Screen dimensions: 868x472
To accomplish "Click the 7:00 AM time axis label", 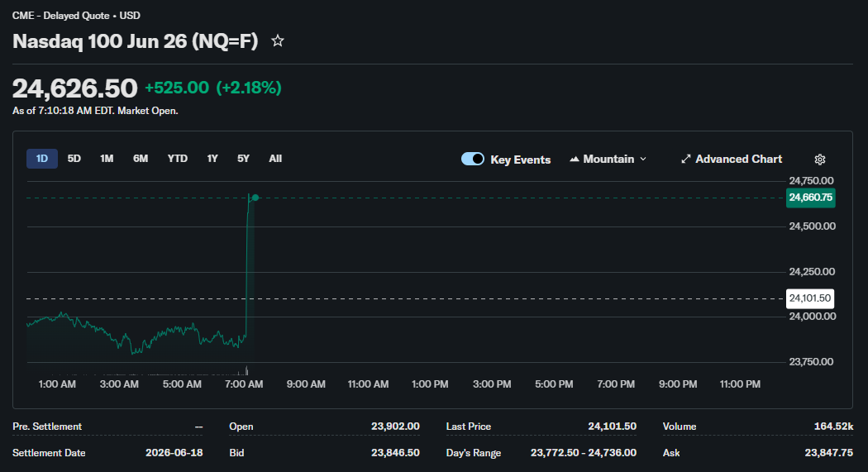I will pyautogui.click(x=244, y=384).
